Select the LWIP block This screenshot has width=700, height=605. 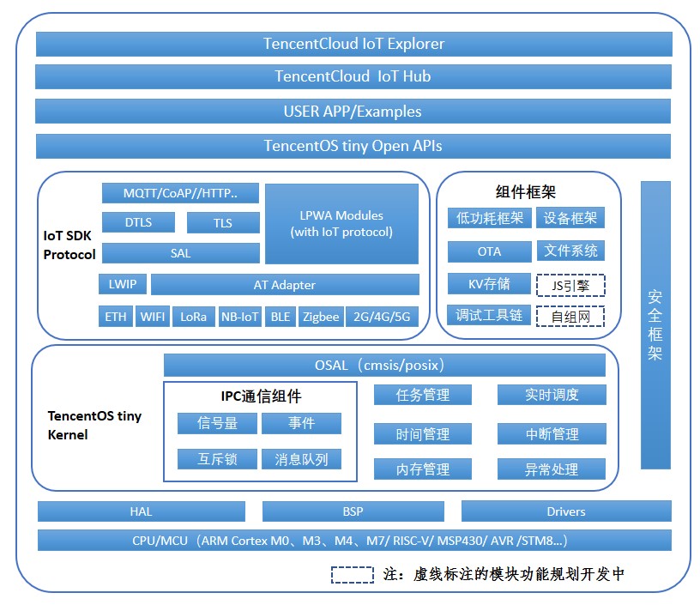click(x=123, y=284)
